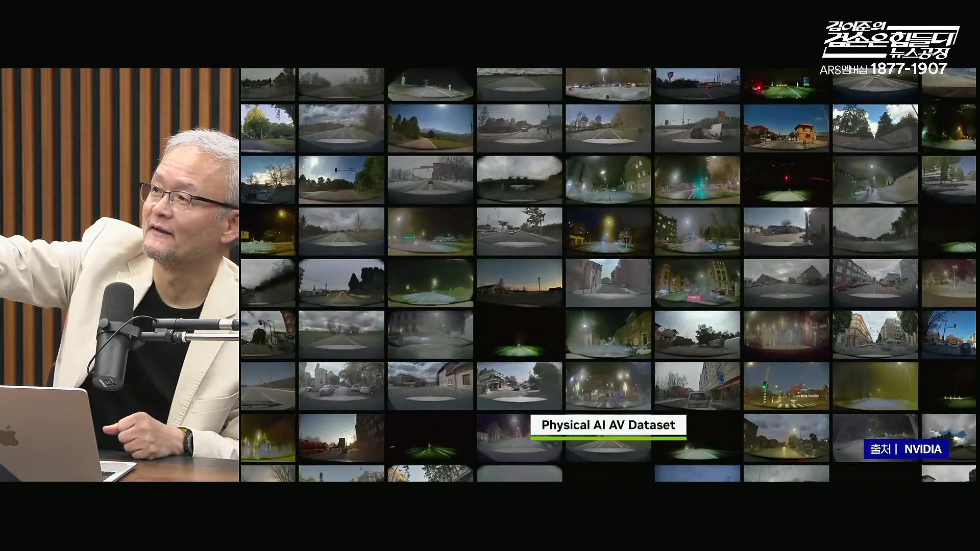
Task: Select the mountain landscape with blue sky thumbnail
Action: (430, 128)
